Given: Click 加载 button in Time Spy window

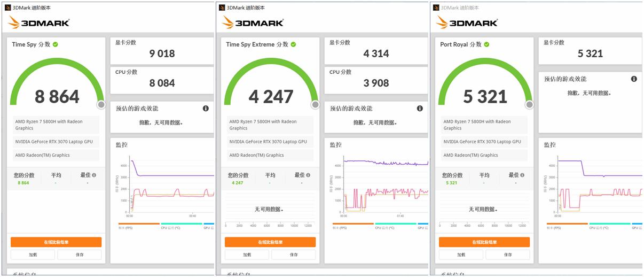Looking at the screenshot, I should pos(33,255).
